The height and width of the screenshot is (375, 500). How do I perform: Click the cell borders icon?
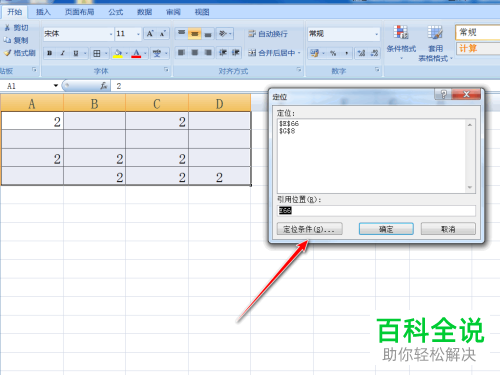click(97, 53)
